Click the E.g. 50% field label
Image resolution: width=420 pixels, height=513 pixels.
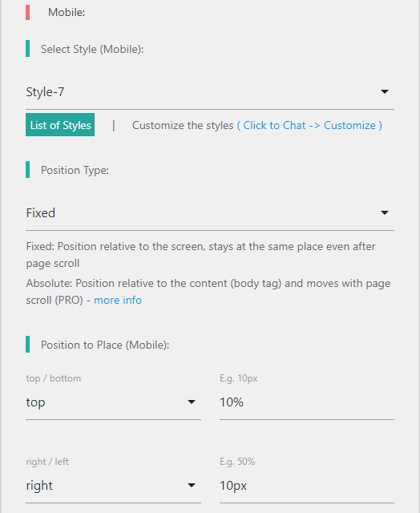(x=237, y=462)
